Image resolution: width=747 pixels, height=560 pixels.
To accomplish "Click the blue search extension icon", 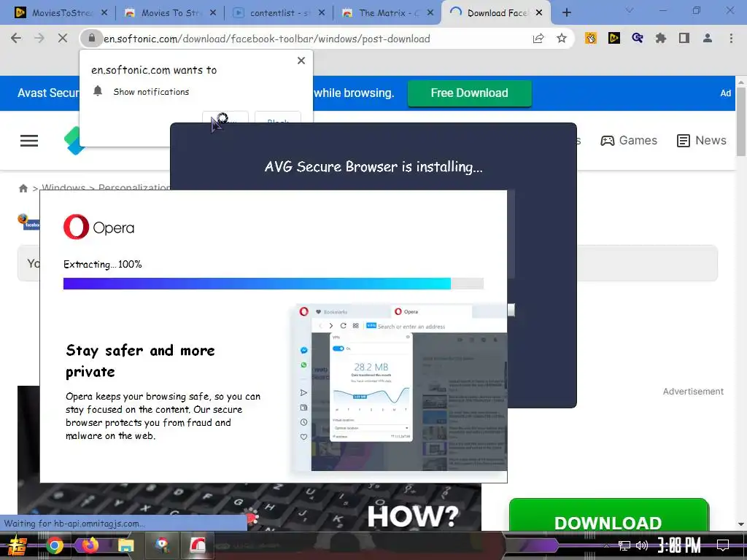I will (x=638, y=39).
